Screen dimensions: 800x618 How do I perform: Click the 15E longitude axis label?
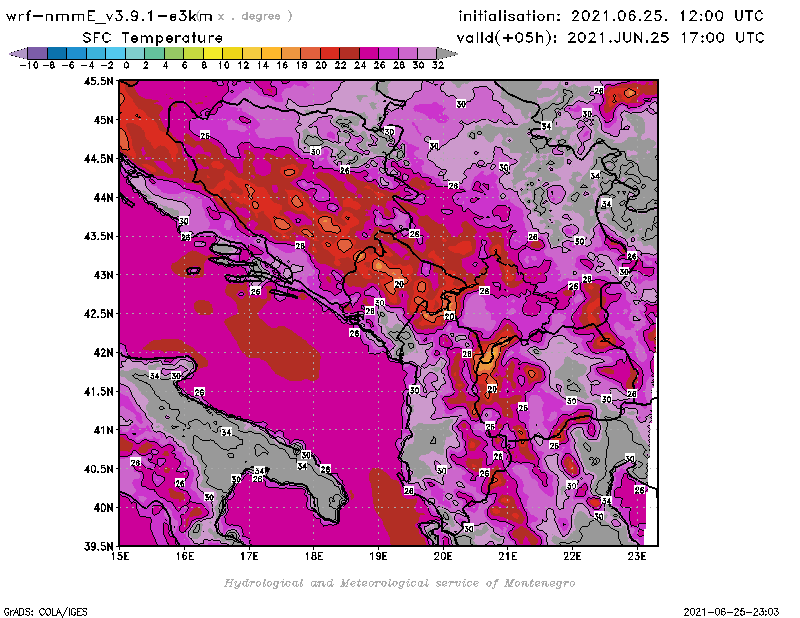[x=120, y=556]
